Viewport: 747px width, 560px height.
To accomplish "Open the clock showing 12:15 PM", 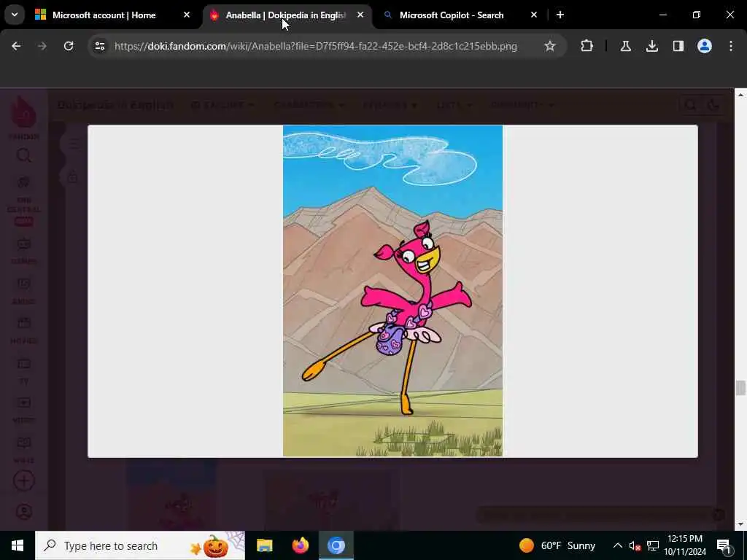I will coord(685,545).
